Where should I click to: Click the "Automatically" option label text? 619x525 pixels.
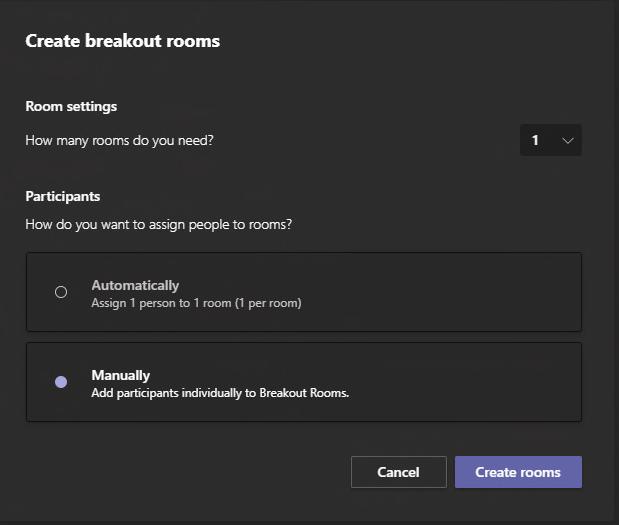[x=135, y=285]
